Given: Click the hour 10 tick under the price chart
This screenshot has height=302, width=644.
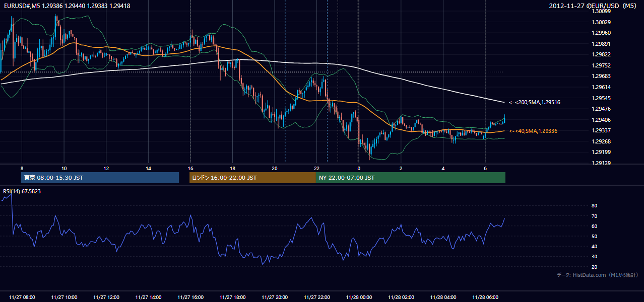Looking at the screenshot, I should (x=64, y=168).
